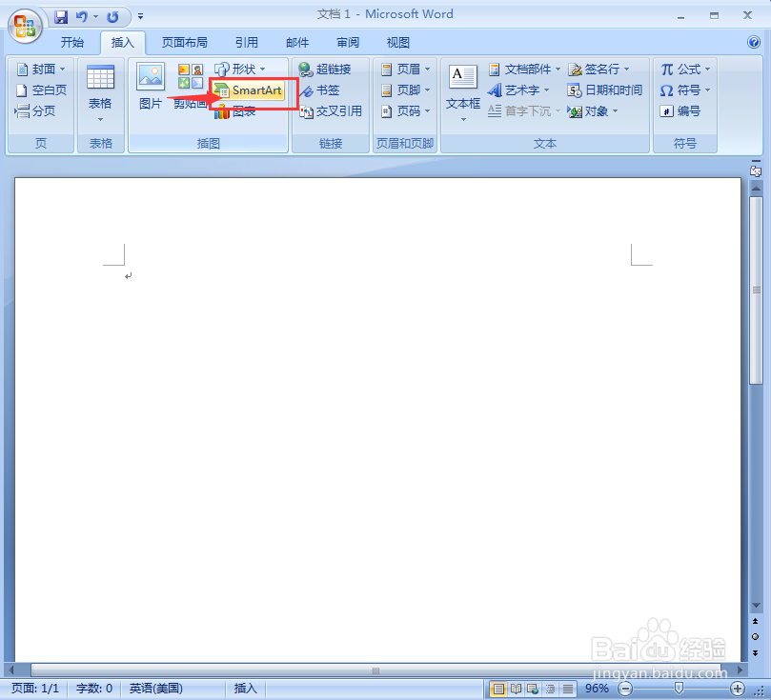
Task: Insert a 分页 page break
Action: pos(35,111)
